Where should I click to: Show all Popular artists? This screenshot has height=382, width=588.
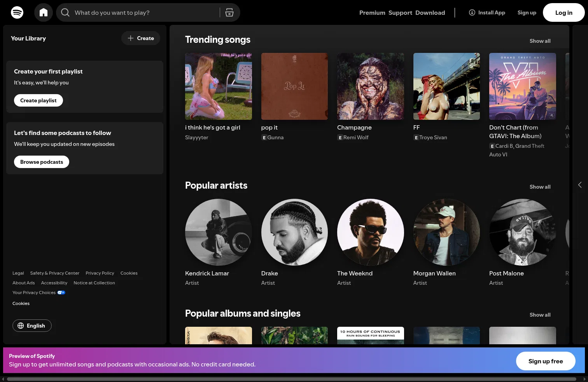pos(540,187)
